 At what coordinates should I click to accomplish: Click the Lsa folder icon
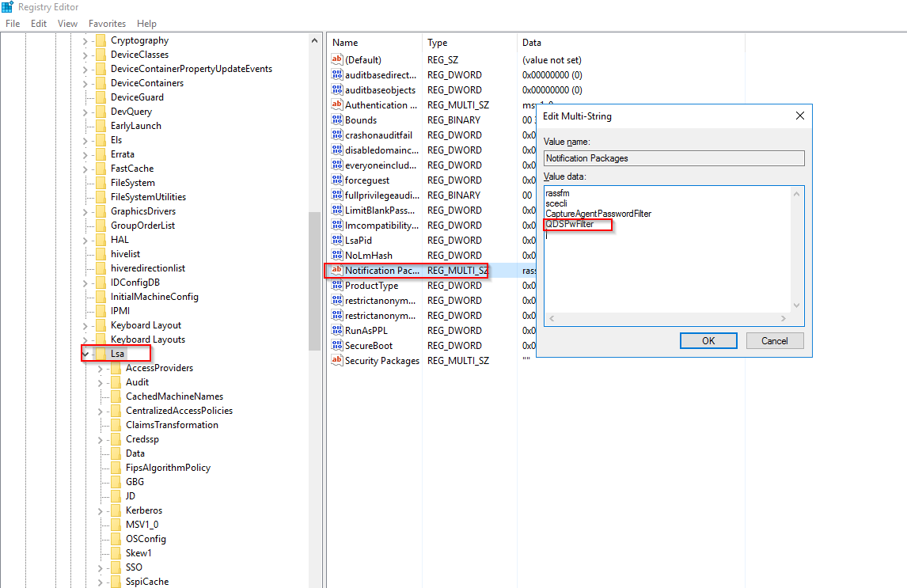(x=101, y=353)
